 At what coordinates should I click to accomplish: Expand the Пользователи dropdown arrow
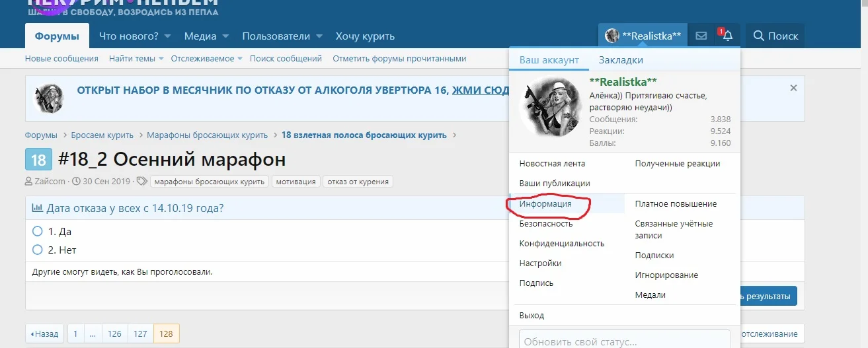(x=319, y=36)
